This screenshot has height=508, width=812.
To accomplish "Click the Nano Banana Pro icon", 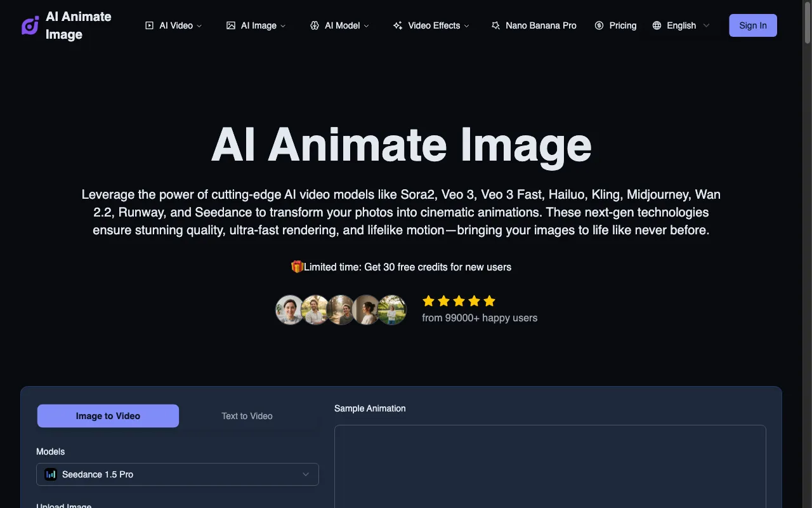I will point(495,25).
